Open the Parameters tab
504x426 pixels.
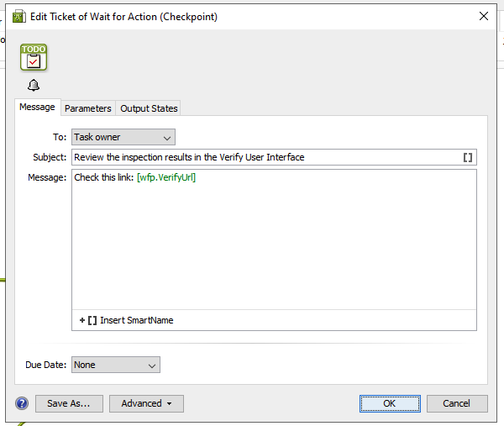tap(87, 108)
